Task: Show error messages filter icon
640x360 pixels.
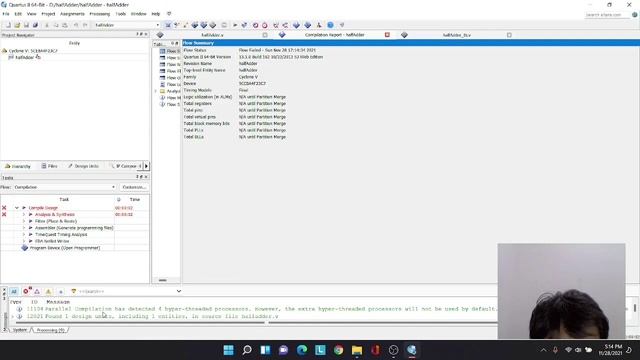Action: point(26,291)
